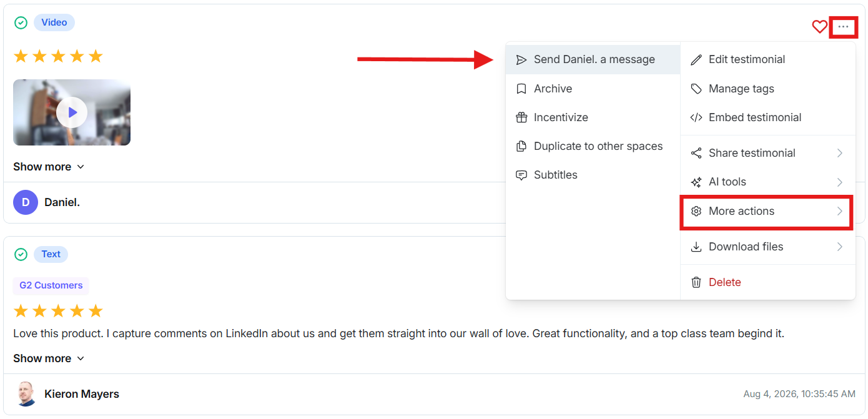The width and height of the screenshot is (868, 419).
Task: Expand the Share testimonial submenu arrow
Action: 840,153
